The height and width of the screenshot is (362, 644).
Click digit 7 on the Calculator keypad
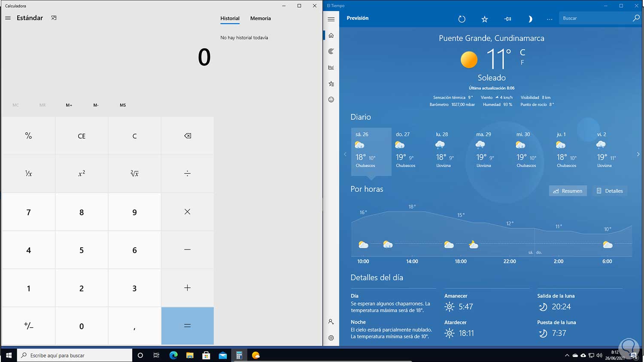coord(28,212)
